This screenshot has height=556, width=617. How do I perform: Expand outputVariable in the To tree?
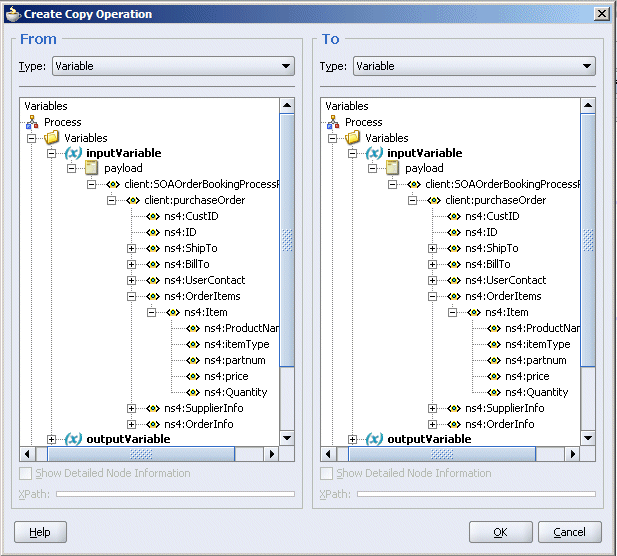352,439
